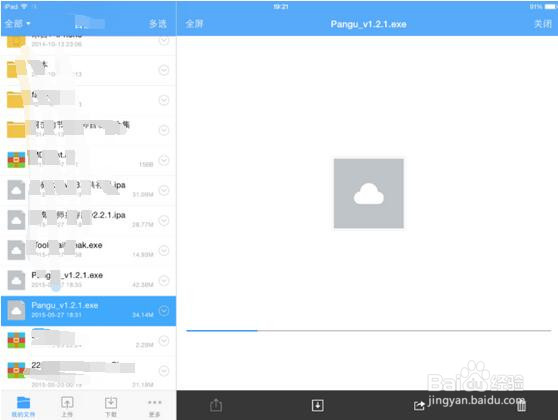
Task: Expand options for selected Pangu_v1.2.1.exe row
Action: (164, 311)
